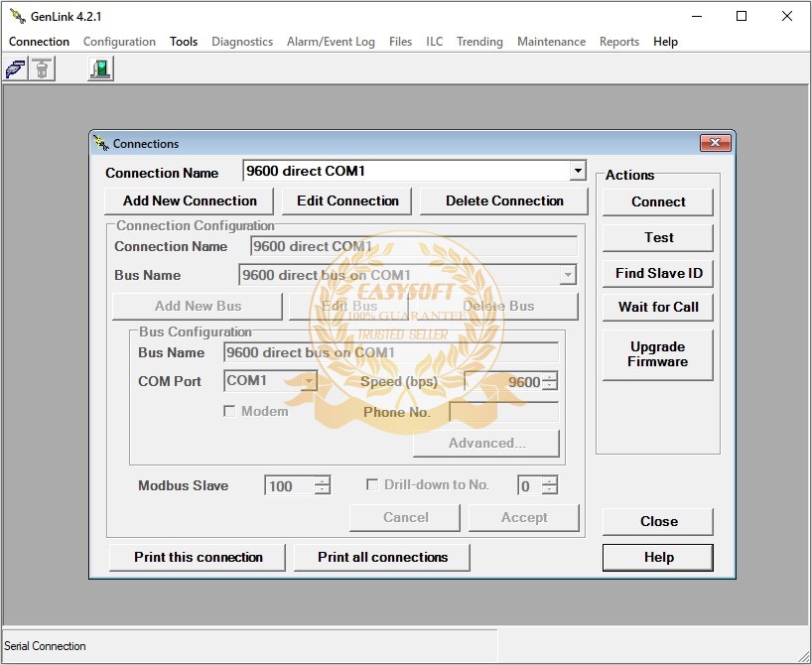Click the Advanced... button
The image size is (812, 665).
coord(486,444)
